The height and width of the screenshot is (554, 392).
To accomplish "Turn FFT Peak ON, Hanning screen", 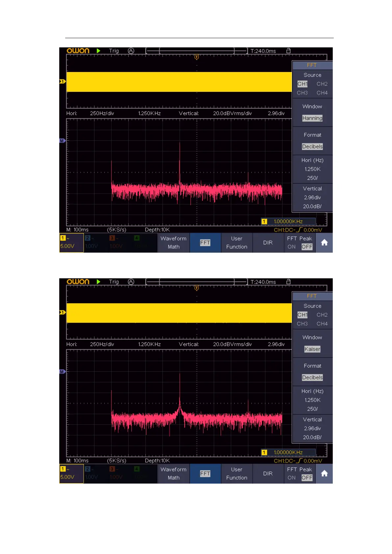I will pos(292,247).
